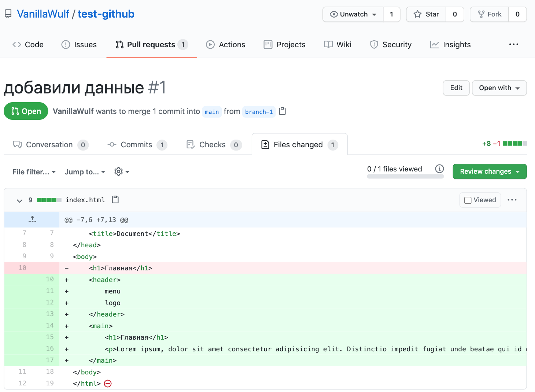Open the three-dot menu in repository nav
The width and height of the screenshot is (535, 392).
coord(513,44)
